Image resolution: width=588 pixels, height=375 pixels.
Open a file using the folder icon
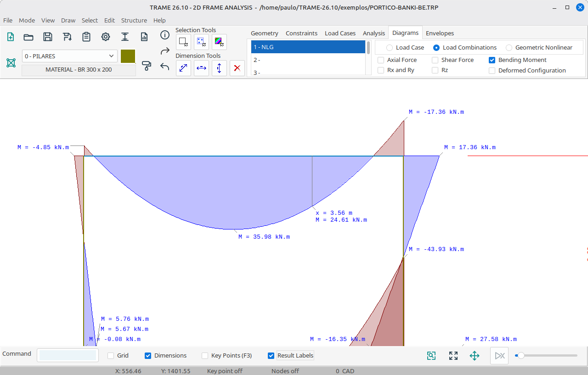coord(28,37)
